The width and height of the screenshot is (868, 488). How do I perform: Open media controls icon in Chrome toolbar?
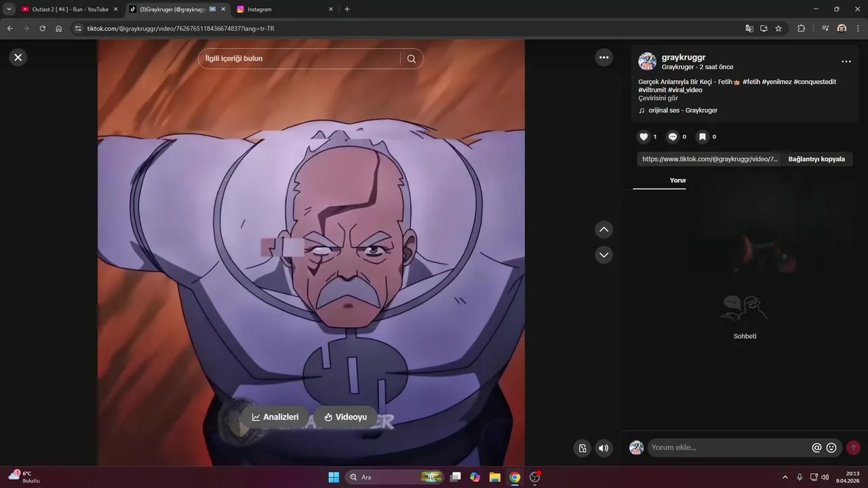[x=825, y=28]
